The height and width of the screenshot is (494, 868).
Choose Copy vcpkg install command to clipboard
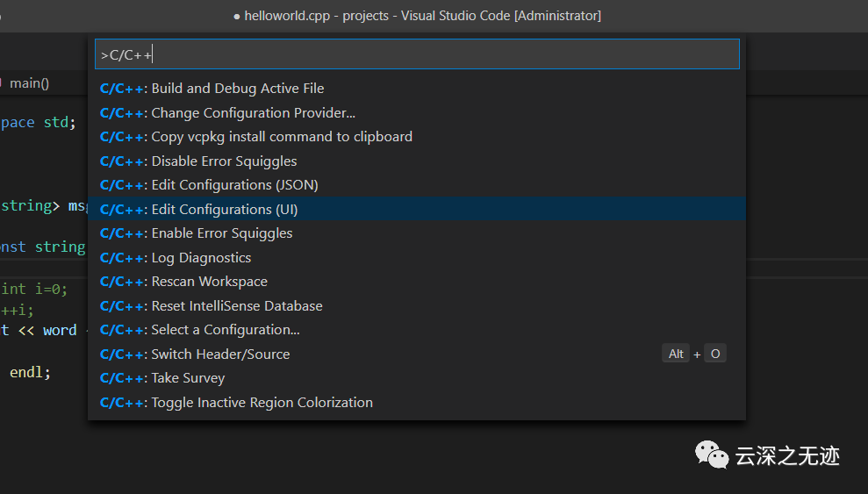(x=417, y=137)
